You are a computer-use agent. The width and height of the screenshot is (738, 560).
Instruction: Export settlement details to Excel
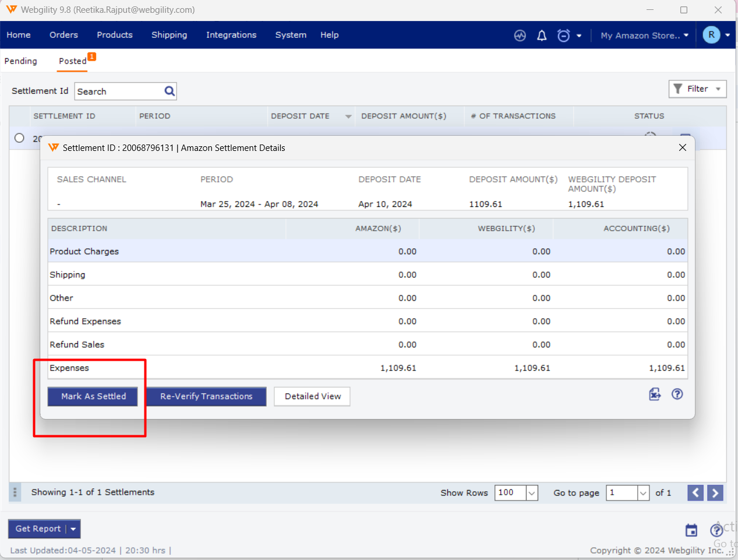tap(655, 395)
